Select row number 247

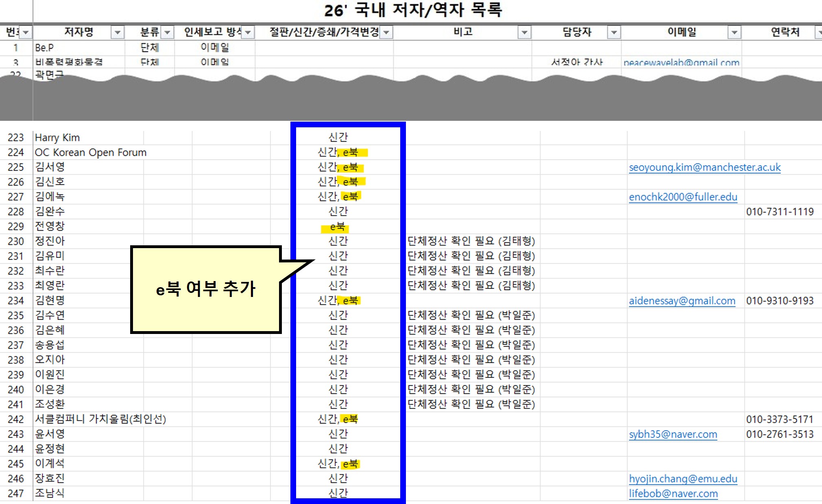16,493
